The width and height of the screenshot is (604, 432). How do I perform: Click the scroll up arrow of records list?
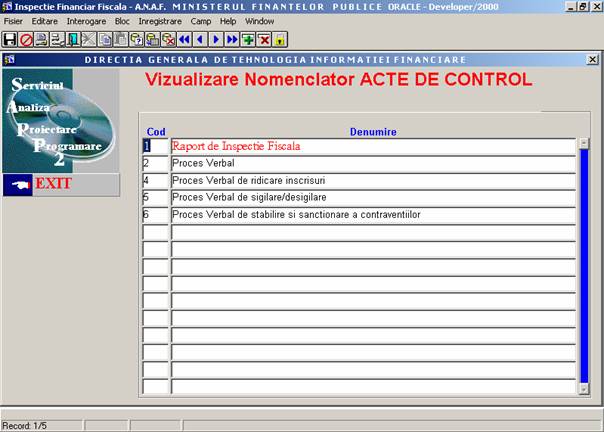(585, 144)
